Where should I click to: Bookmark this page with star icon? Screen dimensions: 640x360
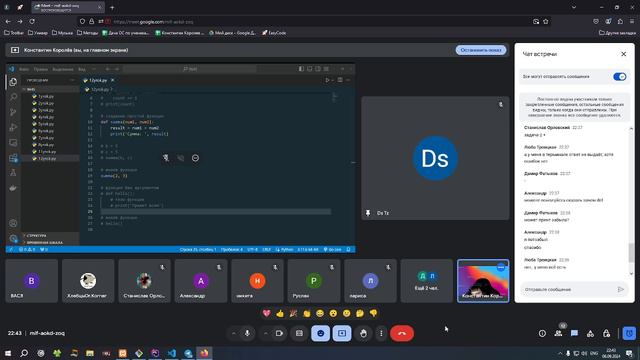tap(546, 21)
